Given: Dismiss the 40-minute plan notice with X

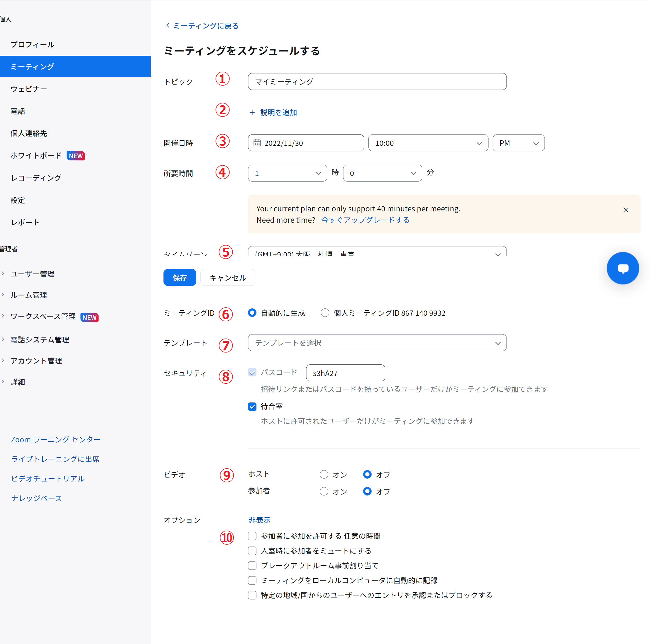Looking at the screenshot, I should (625, 210).
